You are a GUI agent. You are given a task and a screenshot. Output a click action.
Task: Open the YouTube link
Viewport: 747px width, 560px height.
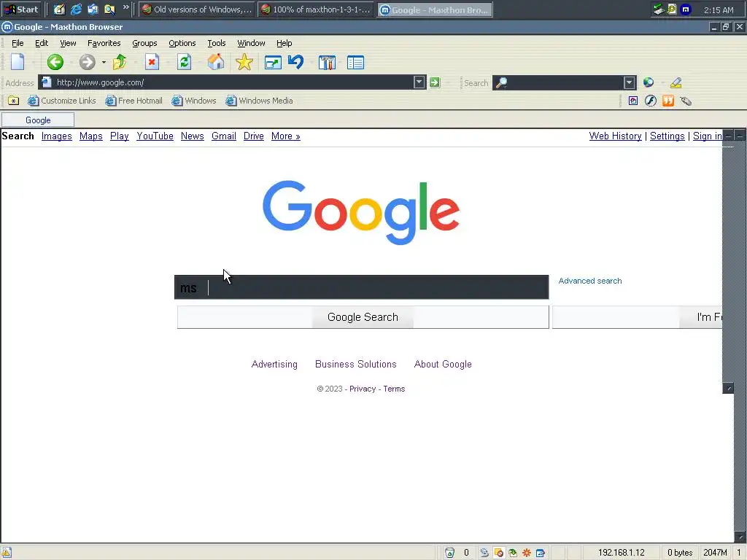click(155, 136)
